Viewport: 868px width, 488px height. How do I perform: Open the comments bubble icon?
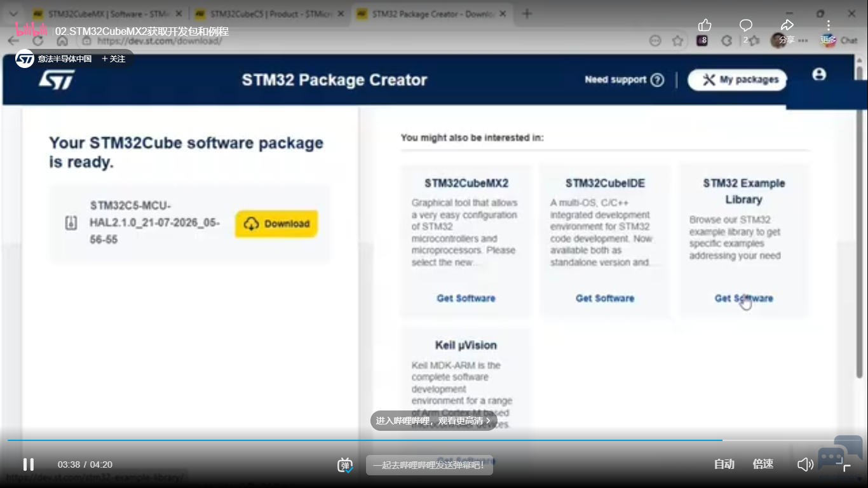tap(746, 25)
